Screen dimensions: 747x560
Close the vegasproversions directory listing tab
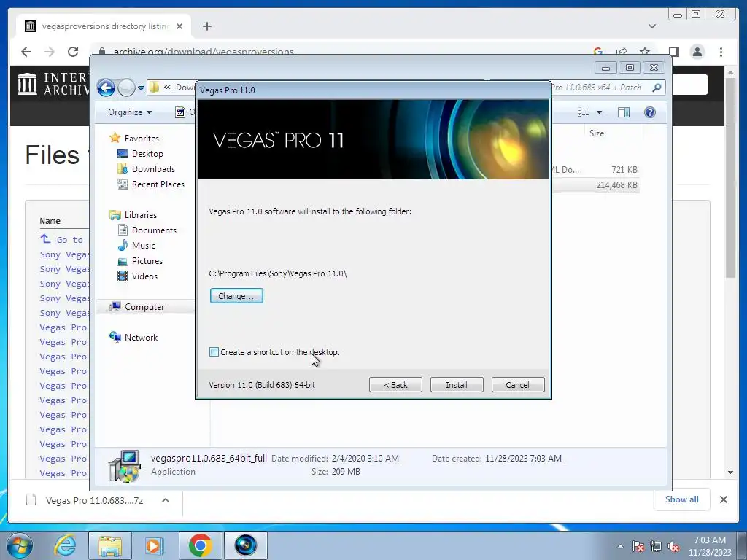click(x=179, y=26)
